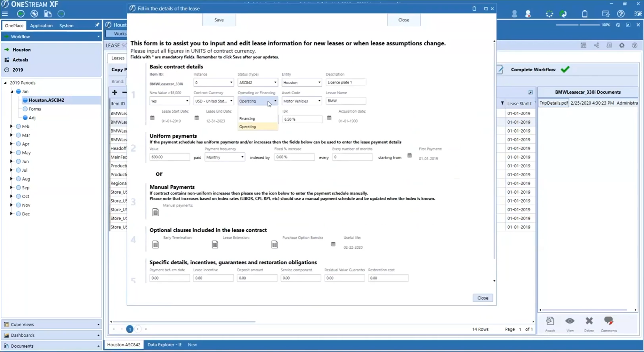Click the grid horizontal scrollbar
The width and height of the screenshot is (644, 352).
184,322
